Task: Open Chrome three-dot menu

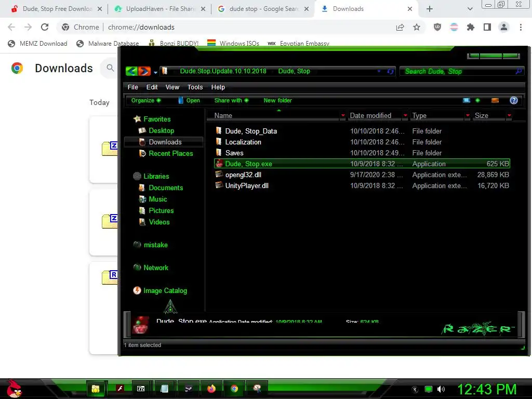Action: [x=521, y=27]
